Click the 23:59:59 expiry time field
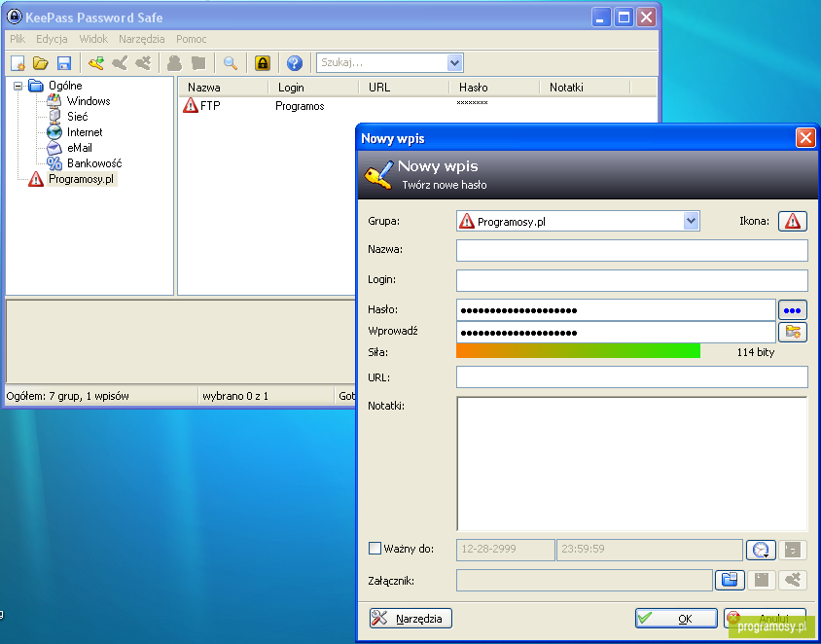 click(649, 550)
